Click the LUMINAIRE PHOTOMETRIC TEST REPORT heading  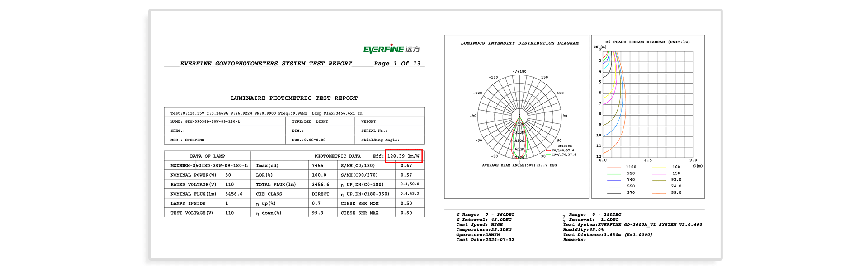294,98
